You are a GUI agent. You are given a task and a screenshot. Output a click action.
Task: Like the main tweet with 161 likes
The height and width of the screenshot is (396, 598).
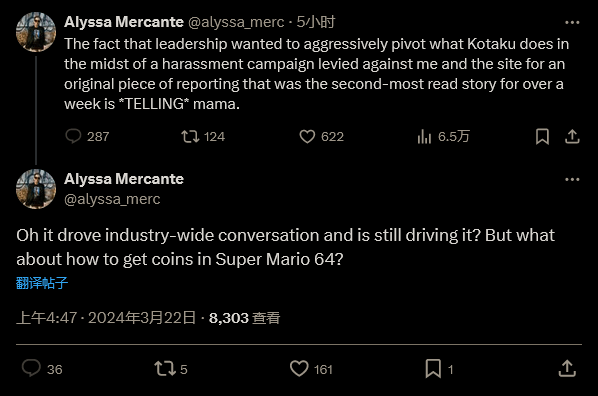click(299, 369)
